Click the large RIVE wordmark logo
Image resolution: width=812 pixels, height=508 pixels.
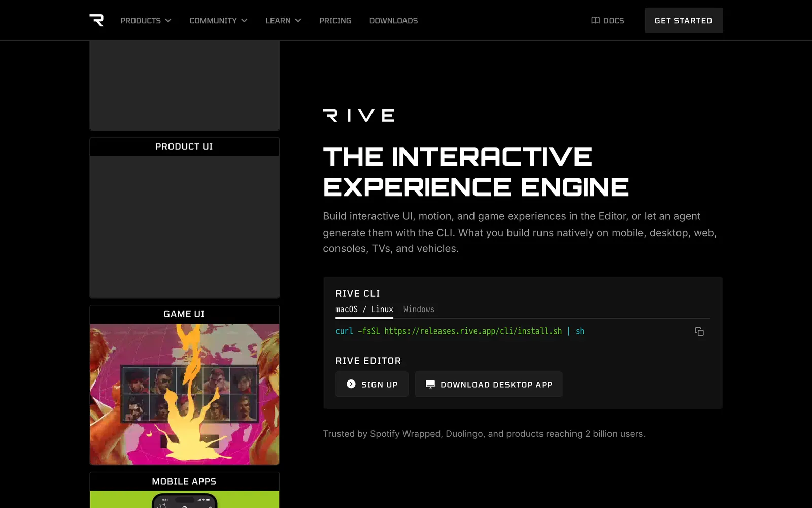(x=359, y=115)
